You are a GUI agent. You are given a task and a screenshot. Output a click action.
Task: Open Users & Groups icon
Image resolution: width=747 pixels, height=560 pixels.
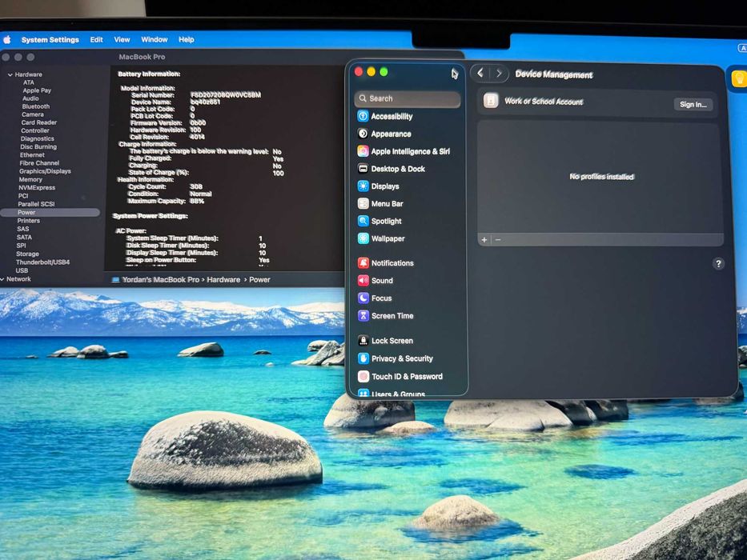click(x=363, y=394)
